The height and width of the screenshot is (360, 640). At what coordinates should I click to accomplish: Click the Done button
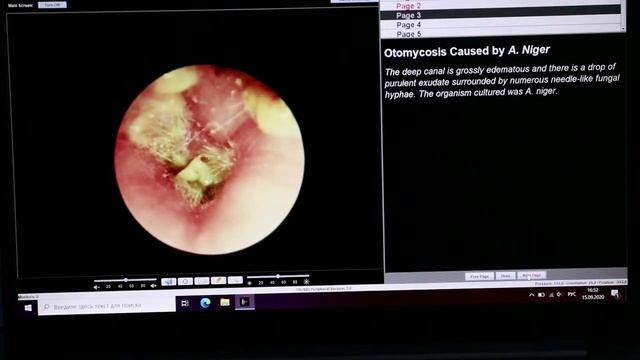pyautogui.click(x=505, y=276)
